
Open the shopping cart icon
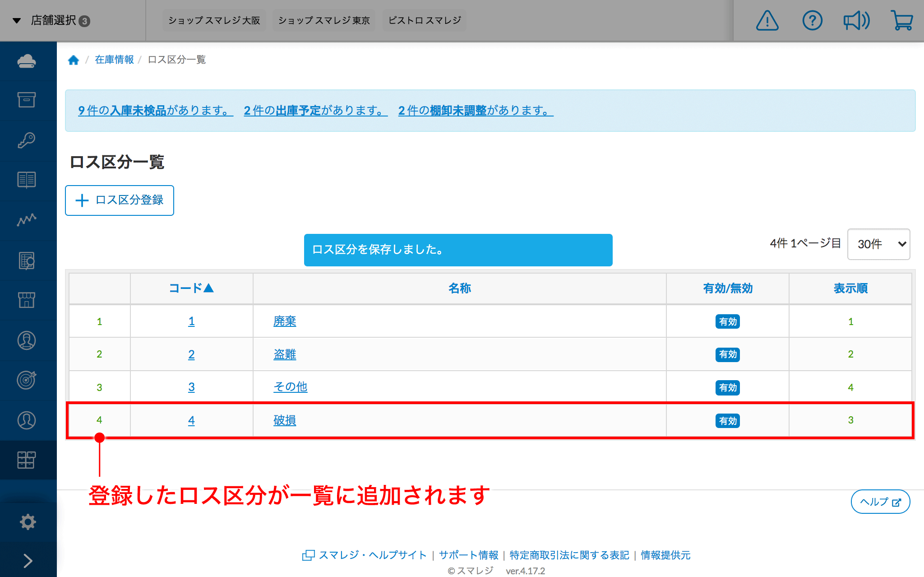coord(902,21)
